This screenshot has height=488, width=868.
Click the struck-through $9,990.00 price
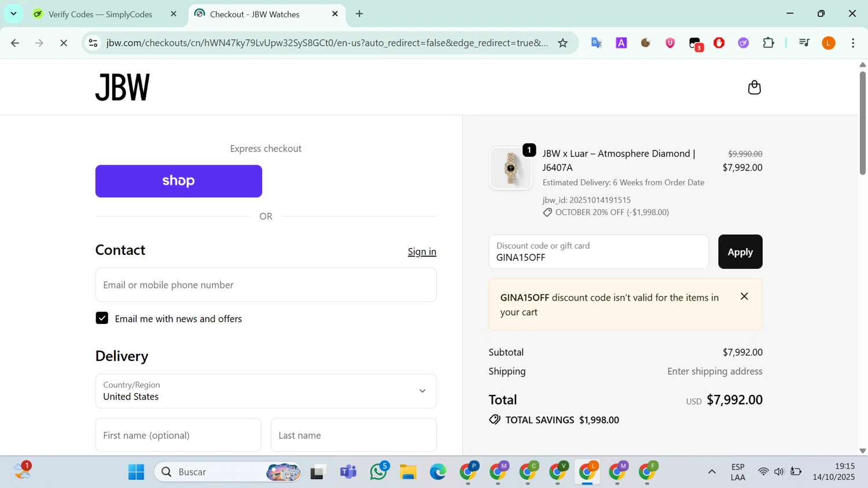pos(745,154)
